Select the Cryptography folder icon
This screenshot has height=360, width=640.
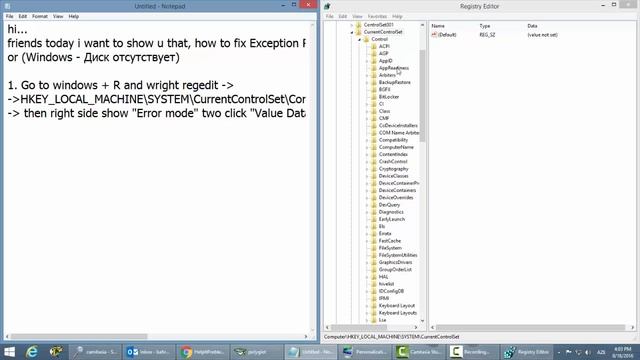pos(373,169)
